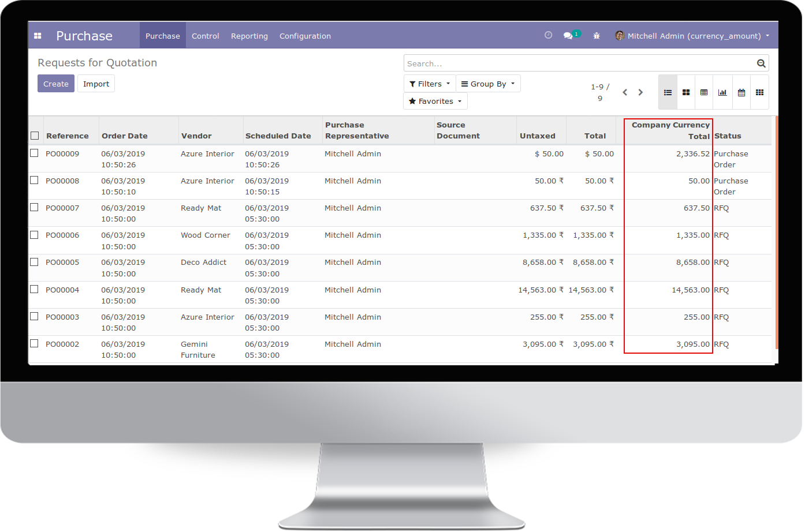Open the Reporting menu
Viewport: 805px width, 532px height.
click(249, 36)
